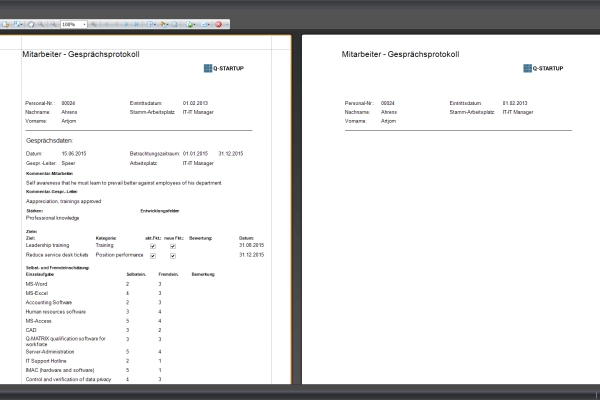This screenshot has width=600, height=400.
Task: Open the multiple pages layout arrow
Action: point(155,24)
